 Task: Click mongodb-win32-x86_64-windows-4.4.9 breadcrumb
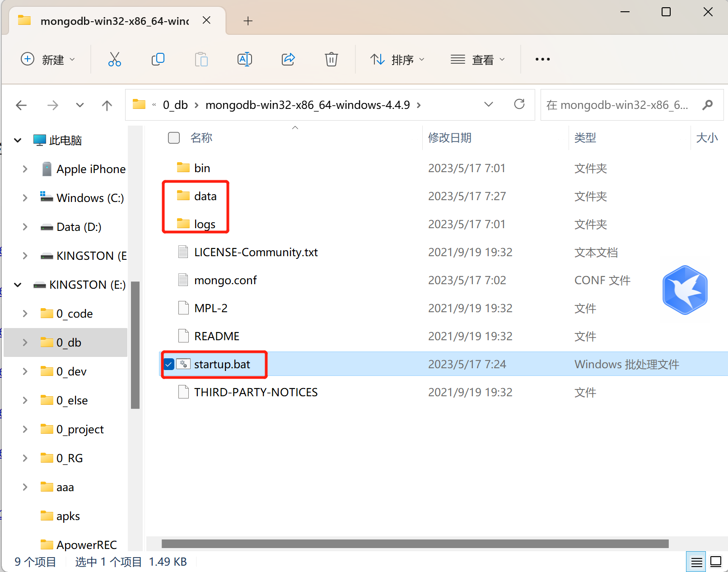click(308, 105)
